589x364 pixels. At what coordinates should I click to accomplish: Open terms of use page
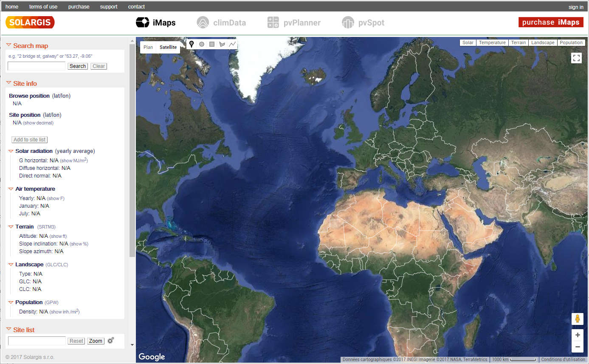point(43,7)
